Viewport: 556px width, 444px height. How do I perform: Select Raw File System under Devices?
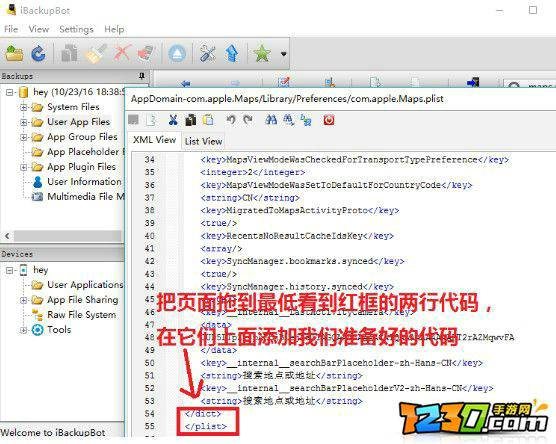(x=82, y=315)
